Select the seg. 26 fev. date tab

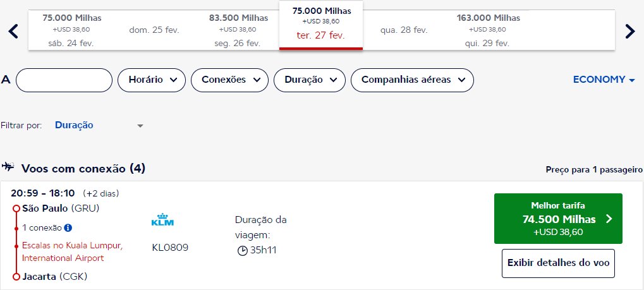[x=238, y=31]
